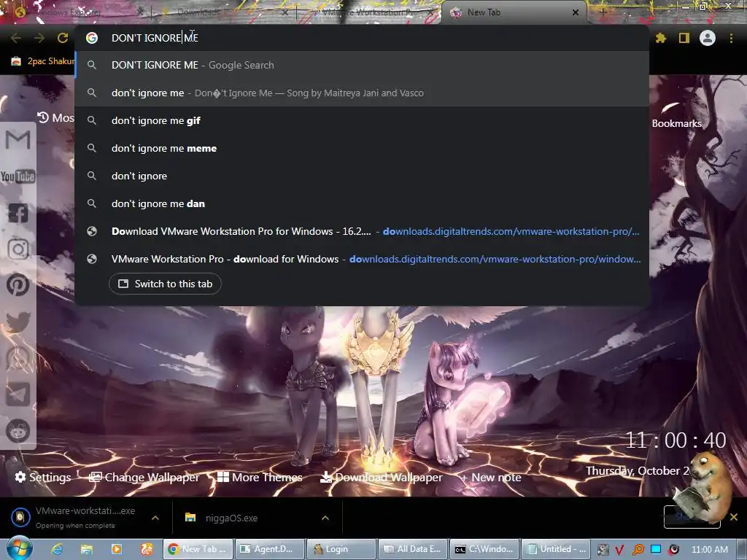
Task: Click the clock showing 11 : 00 : 40
Action: pos(676,440)
